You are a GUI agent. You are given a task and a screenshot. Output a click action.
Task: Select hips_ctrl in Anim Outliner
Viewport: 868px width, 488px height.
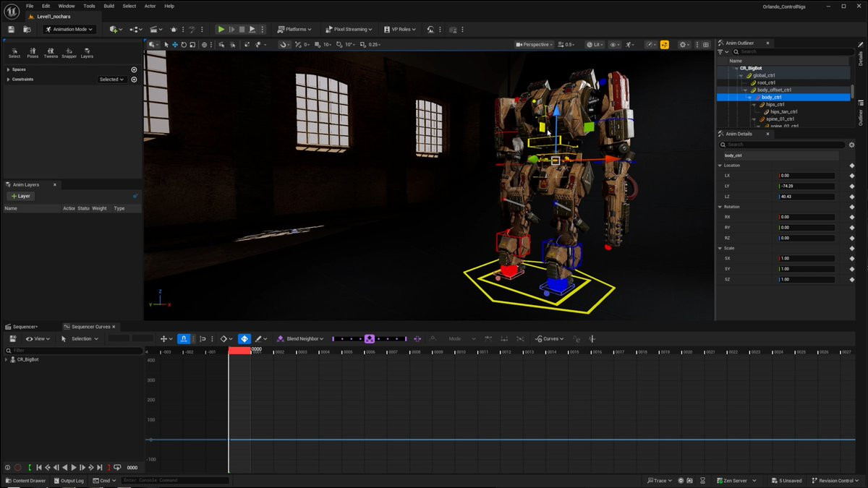click(x=775, y=104)
